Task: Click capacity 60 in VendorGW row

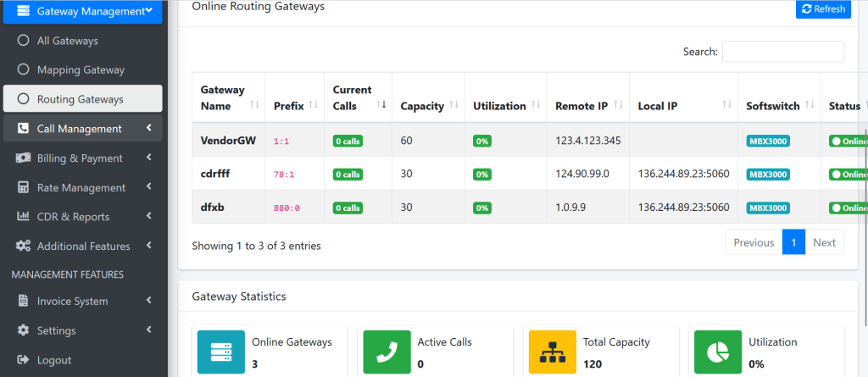Action: (407, 141)
